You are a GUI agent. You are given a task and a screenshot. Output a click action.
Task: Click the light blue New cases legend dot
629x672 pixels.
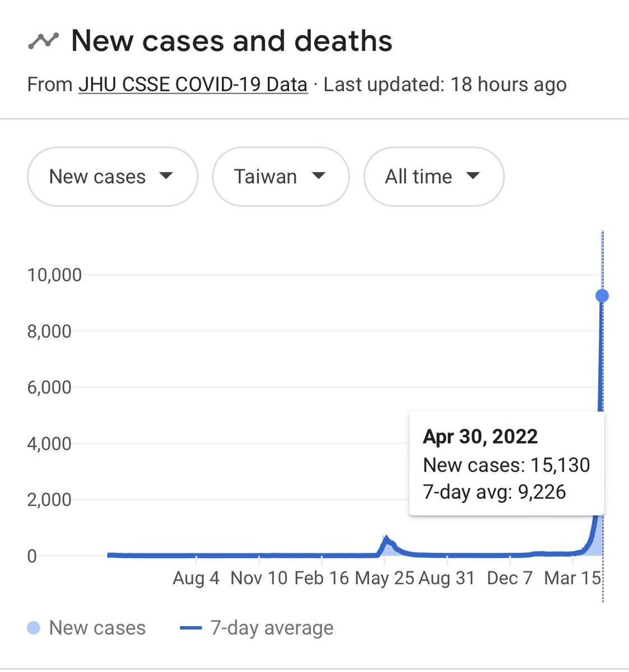pyautogui.click(x=34, y=628)
